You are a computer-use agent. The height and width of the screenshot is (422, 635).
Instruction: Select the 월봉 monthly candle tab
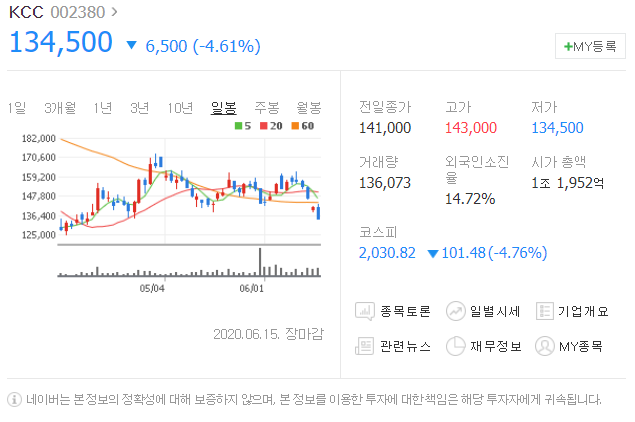(x=309, y=108)
